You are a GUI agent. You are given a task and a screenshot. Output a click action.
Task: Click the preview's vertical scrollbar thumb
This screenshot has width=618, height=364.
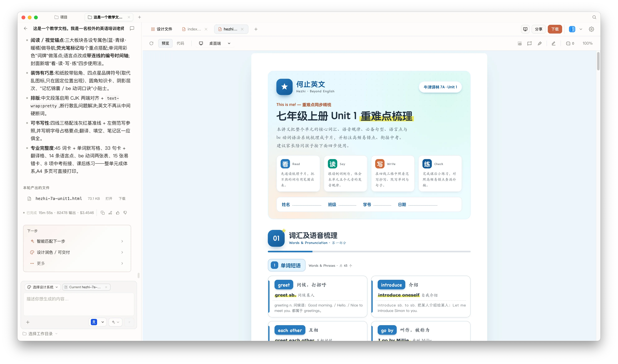(598, 61)
